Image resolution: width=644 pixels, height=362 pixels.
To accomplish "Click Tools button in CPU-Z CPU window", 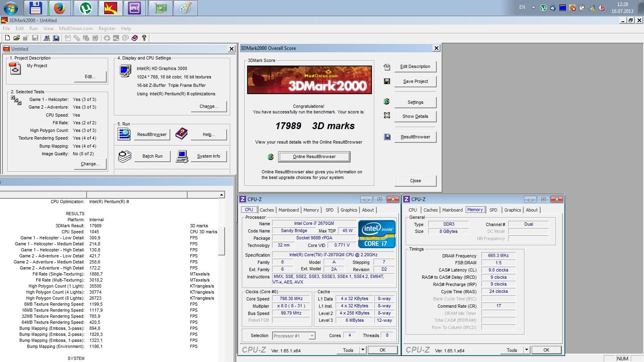I will click(348, 350).
